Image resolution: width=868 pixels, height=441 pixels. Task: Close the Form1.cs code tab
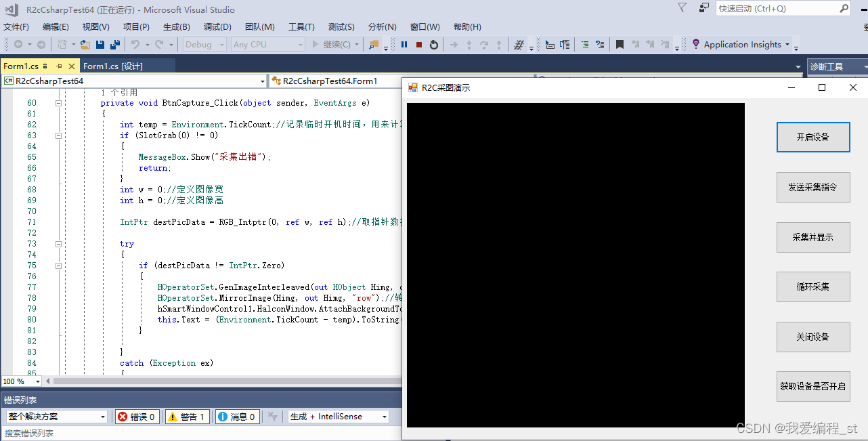(70, 66)
